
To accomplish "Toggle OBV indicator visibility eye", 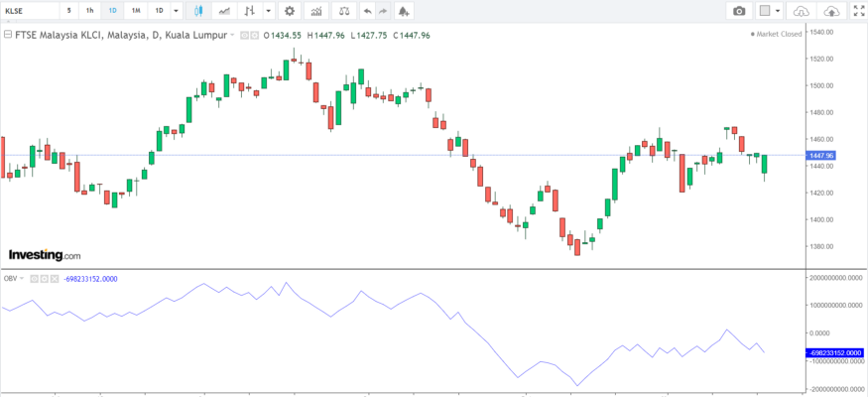I will (34, 279).
